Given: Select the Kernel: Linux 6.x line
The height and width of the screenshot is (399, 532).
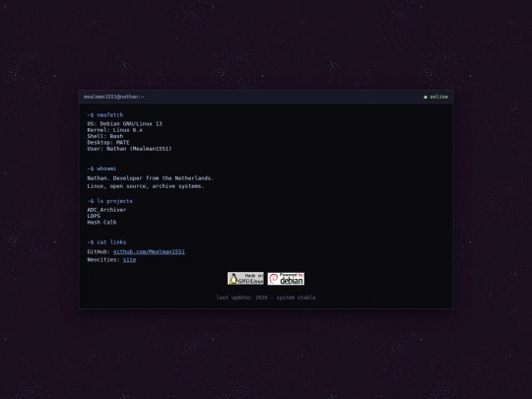Looking at the screenshot, I should pyautogui.click(x=115, y=130).
